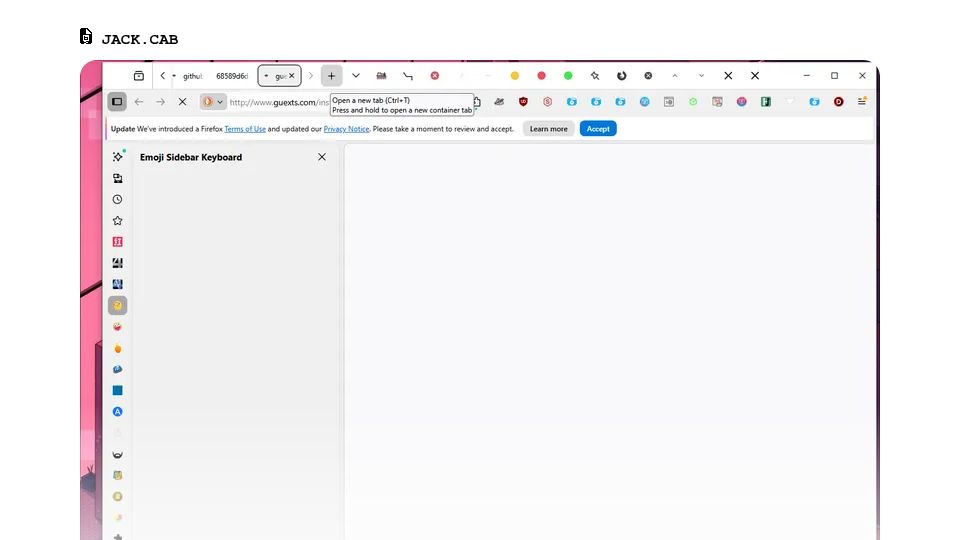
Task: Open the Bookmarks star sidebar icon
Action: [118, 220]
